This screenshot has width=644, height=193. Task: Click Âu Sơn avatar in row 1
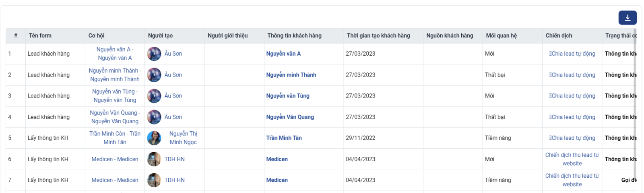point(154,54)
